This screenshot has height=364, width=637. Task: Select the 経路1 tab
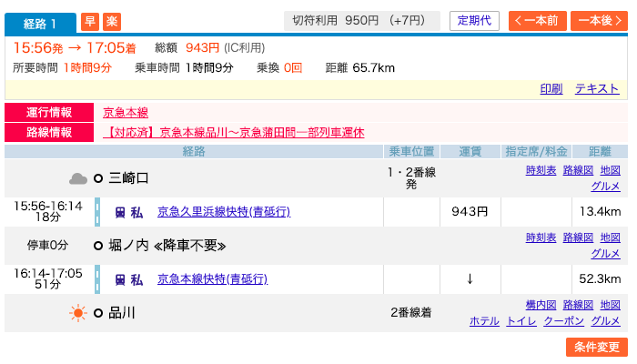tap(40, 24)
